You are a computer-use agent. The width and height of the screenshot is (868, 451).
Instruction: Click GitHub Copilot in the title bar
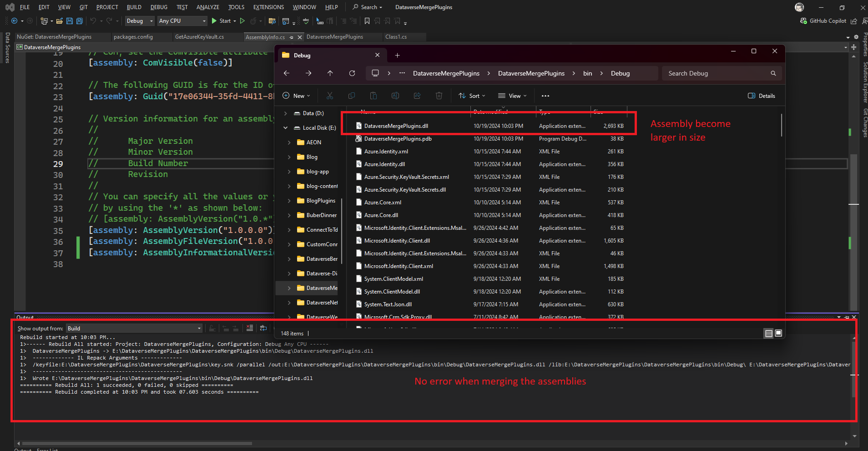point(823,21)
